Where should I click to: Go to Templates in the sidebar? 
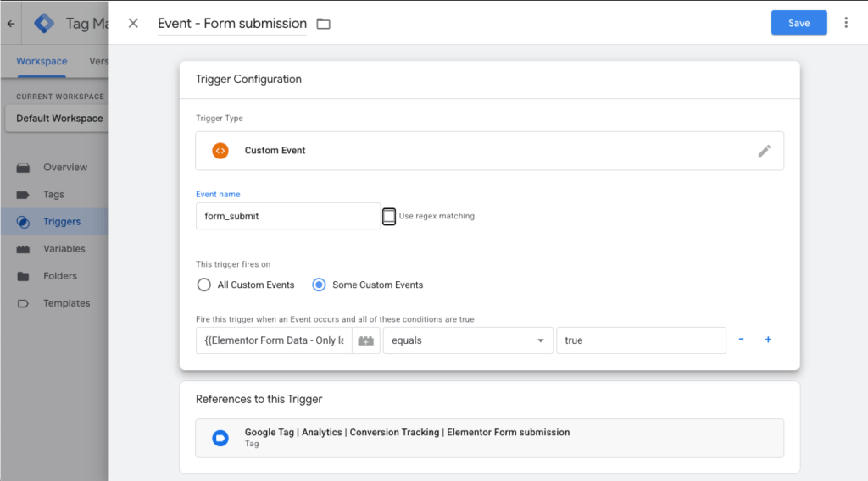point(66,303)
